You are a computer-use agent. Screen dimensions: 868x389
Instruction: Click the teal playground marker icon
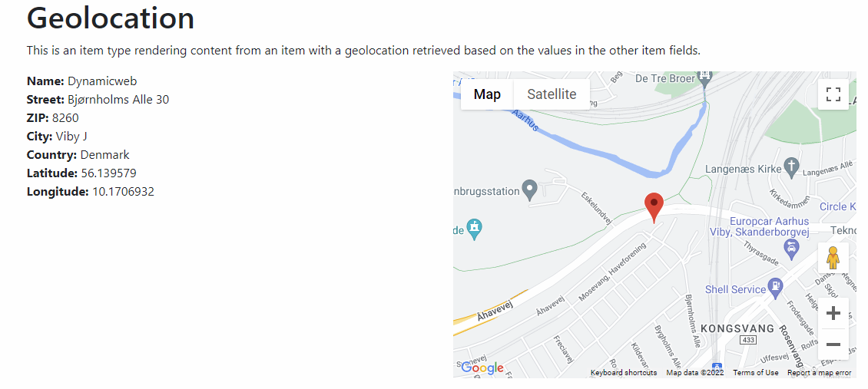(476, 227)
